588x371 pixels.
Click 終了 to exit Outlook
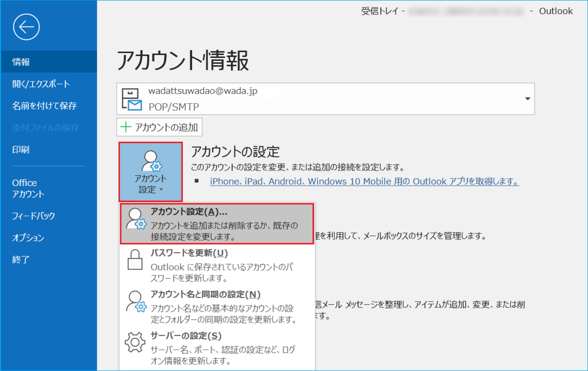coord(49,260)
